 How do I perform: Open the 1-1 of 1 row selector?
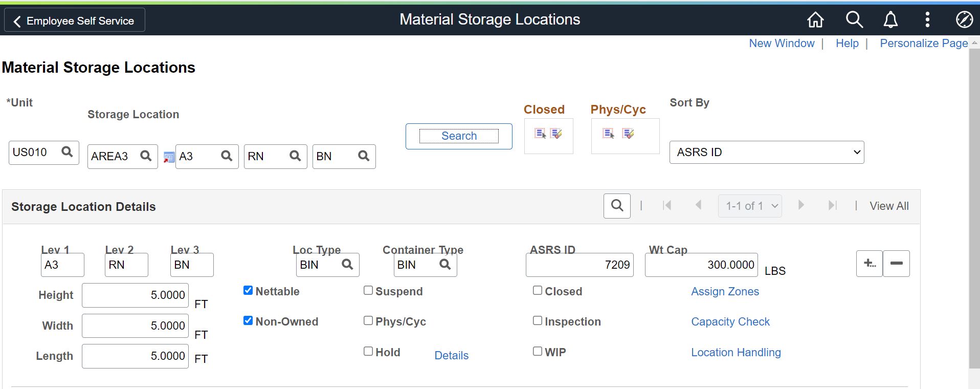tap(750, 206)
